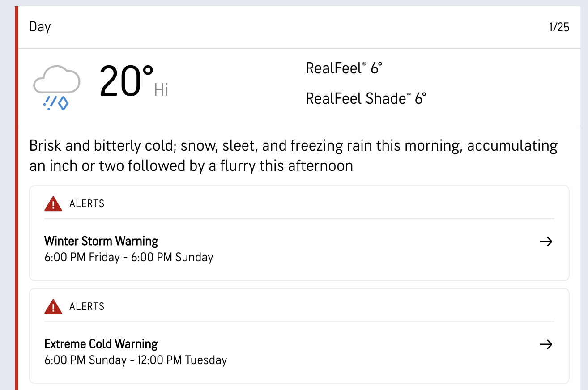The width and height of the screenshot is (588, 390).
Task: Select the Extreme Cold Warning title
Action: click(101, 344)
